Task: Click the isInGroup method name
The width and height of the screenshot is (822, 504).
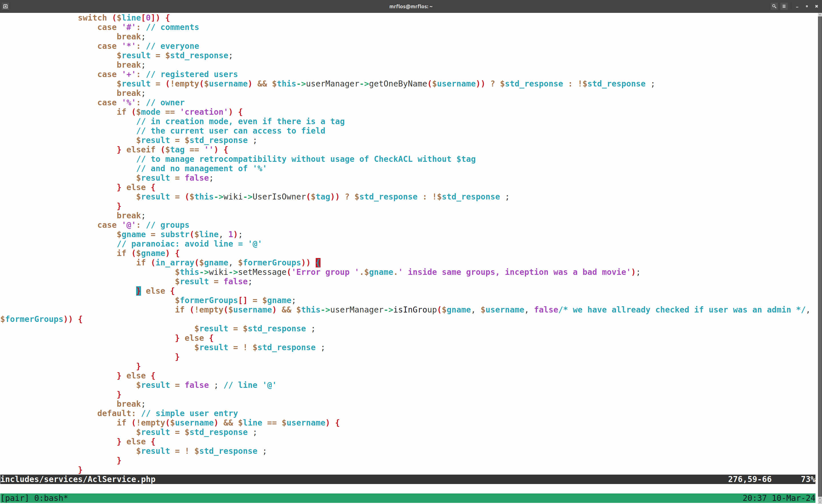Action: 415,310
